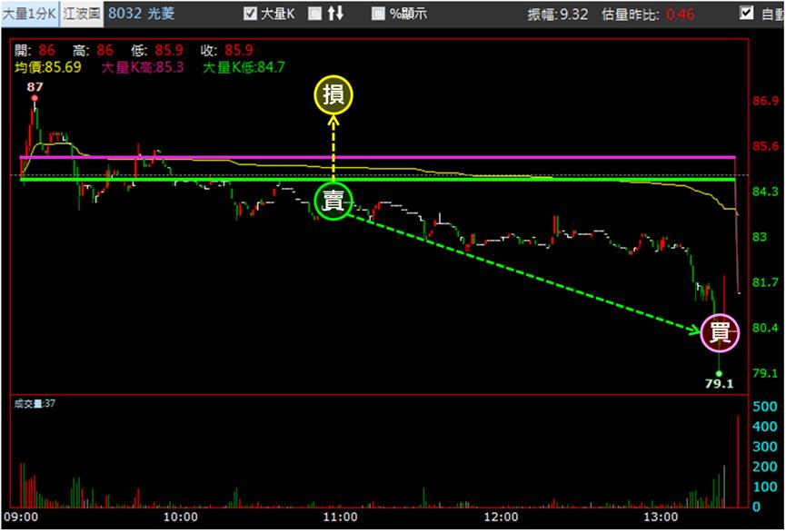Click the green 大量K低 horizontal line
This screenshot has height=532, width=786.
click(x=377, y=179)
